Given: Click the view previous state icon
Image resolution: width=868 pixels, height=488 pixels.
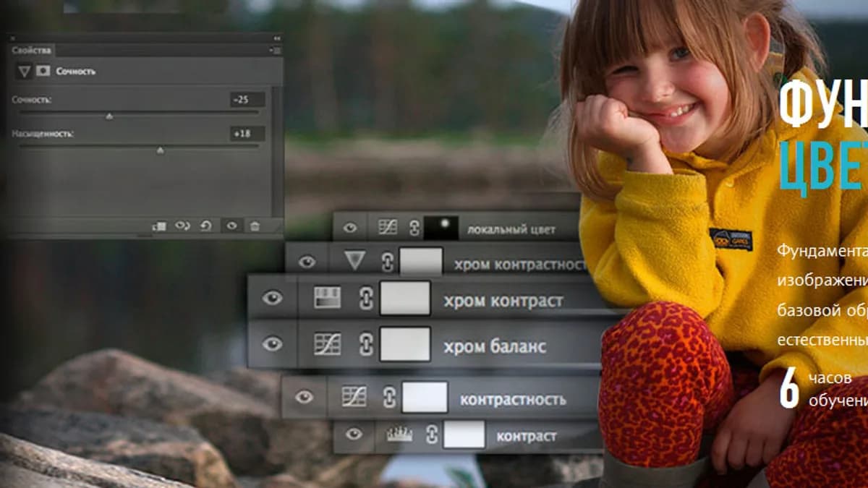Looking at the screenshot, I should 182,226.
